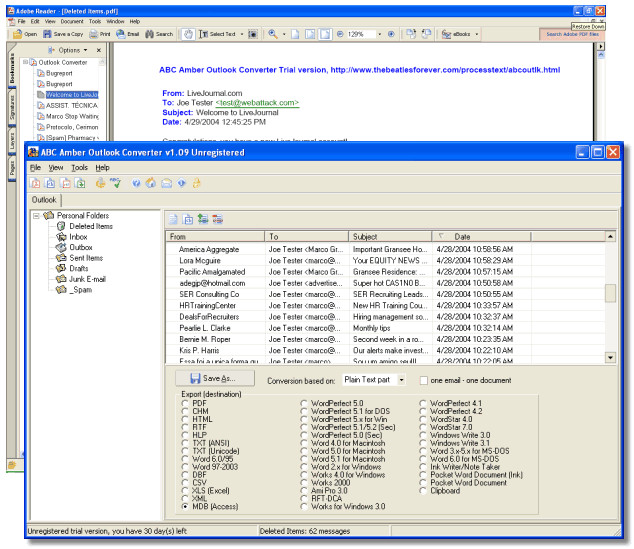Choose Select Text tool in Adobe Reader
The height and width of the screenshot is (549, 634).
pos(218,34)
